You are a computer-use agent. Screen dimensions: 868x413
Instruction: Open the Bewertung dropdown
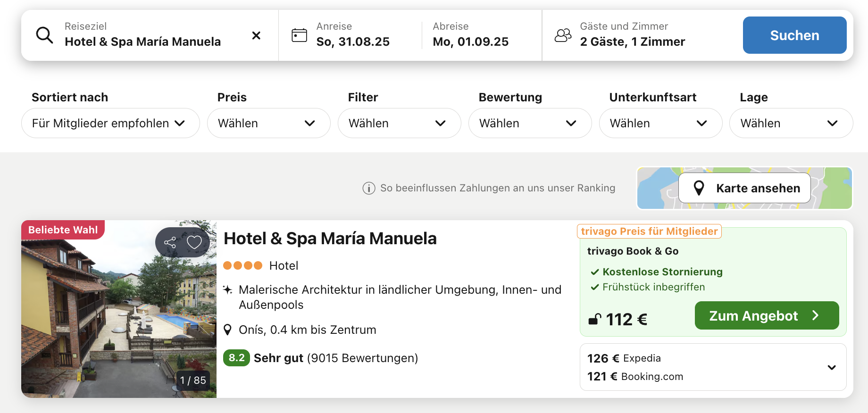point(530,123)
